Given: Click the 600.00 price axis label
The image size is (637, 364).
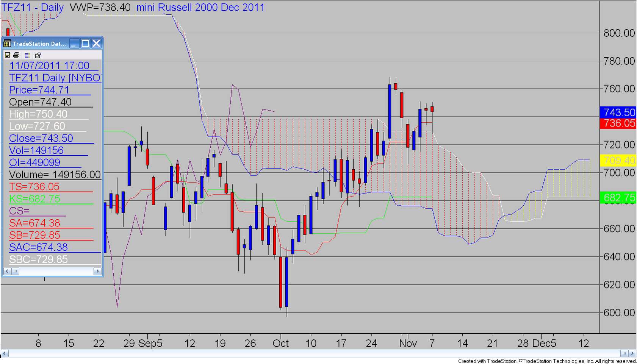Looking at the screenshot, I should (x=619, y=313).
